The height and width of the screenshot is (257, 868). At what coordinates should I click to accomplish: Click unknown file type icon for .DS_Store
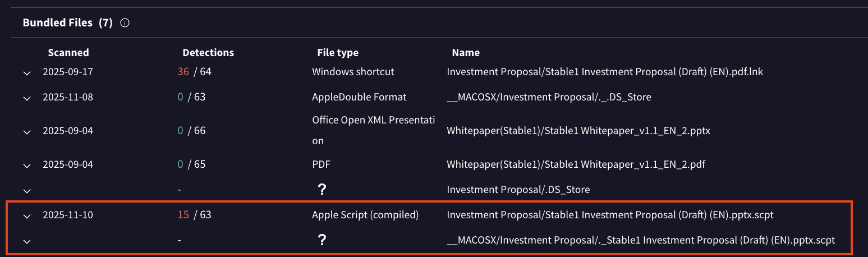click(x=322, y=190)
